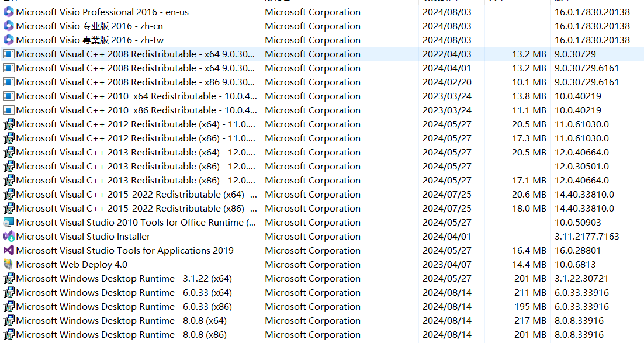This screenshot has width=644, height=343.
Task: Click the version value 10.0.6813
Action: [x=575, y=264]
